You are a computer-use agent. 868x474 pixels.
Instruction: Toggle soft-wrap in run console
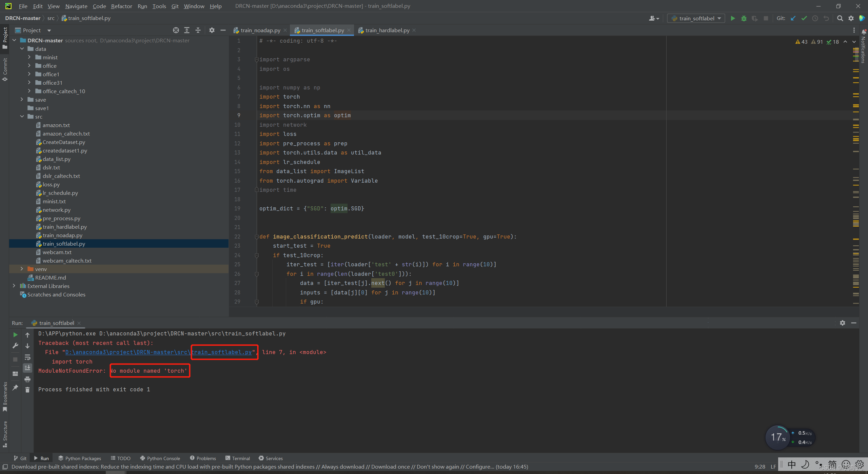tap(27, 357)
